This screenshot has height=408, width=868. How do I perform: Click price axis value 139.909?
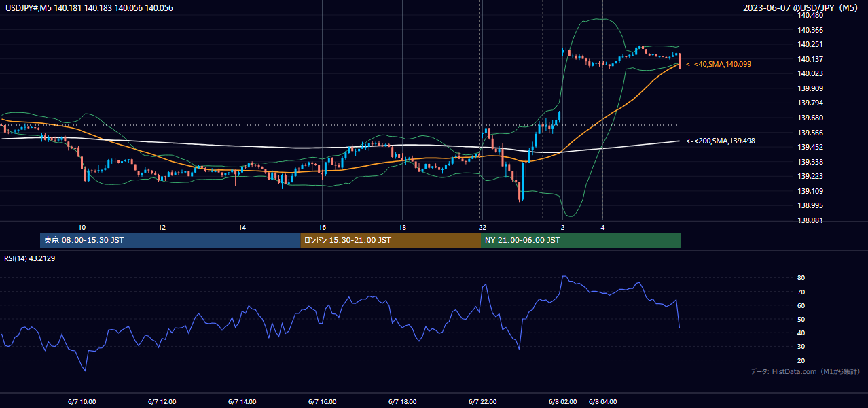[809, 88]
